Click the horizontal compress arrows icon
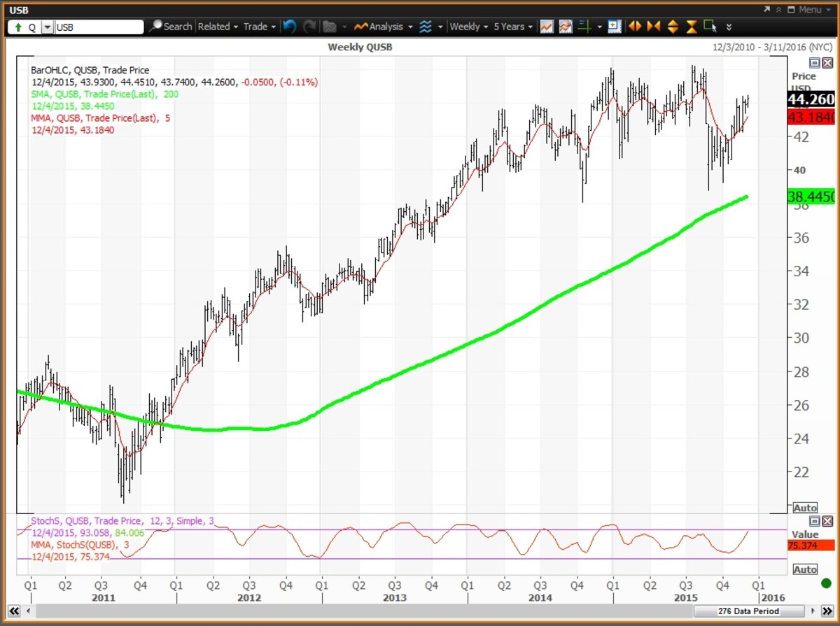The height and width of the screenshot is (626, 840). tap(654, 27)
